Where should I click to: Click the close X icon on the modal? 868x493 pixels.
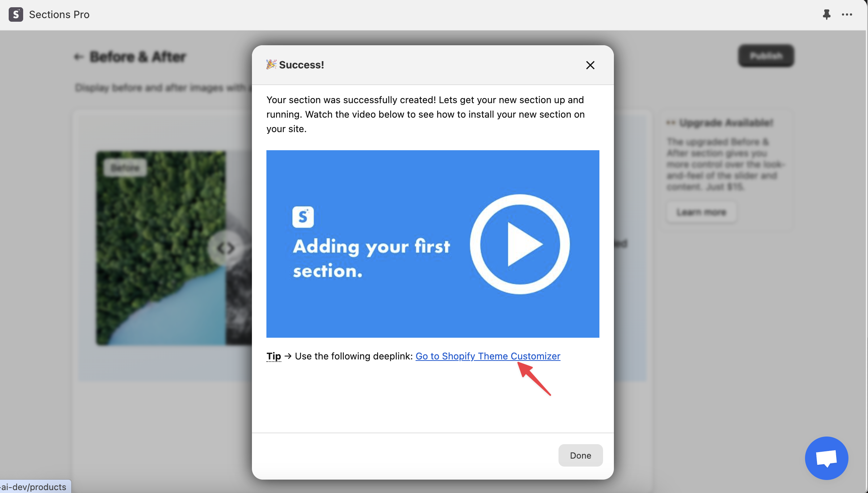[590, 65]
